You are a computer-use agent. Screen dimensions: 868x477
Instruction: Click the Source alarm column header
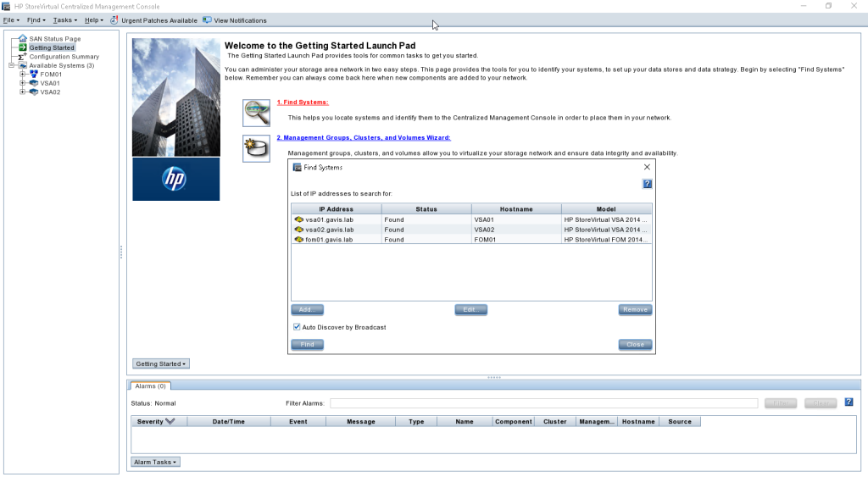tap(680, 422)
